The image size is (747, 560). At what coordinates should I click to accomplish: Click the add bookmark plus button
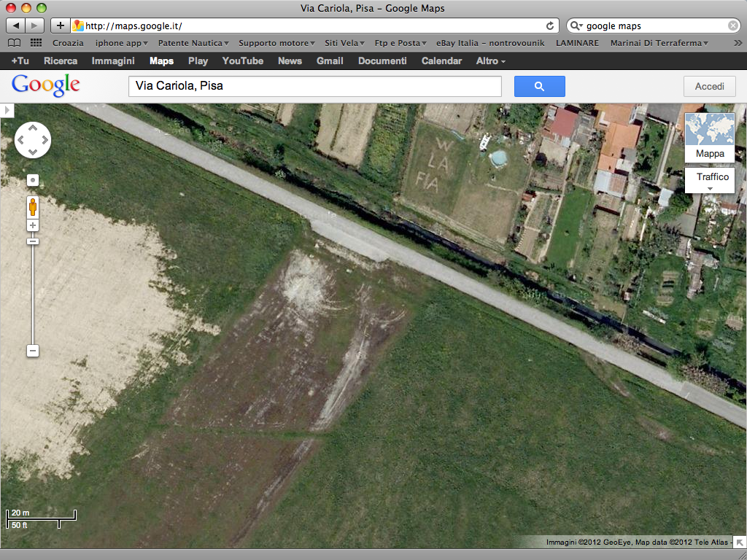pyautogui.click(x=60, y=26)
